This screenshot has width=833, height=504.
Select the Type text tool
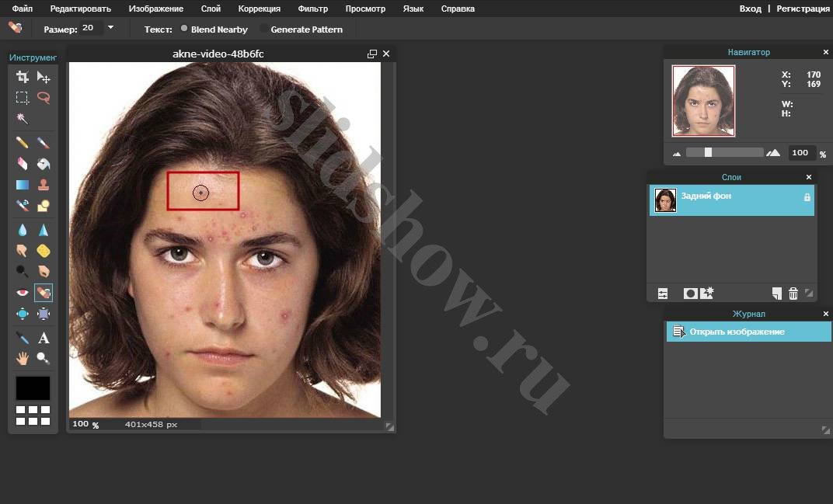[44, 338]
